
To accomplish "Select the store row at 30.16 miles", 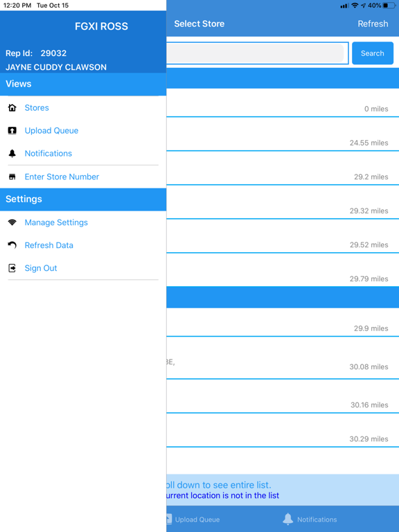I will coord(283,396).
